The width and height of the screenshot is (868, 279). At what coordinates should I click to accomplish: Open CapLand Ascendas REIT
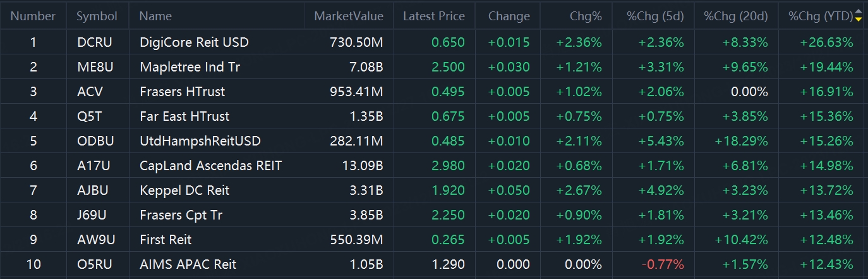point(210,166)
